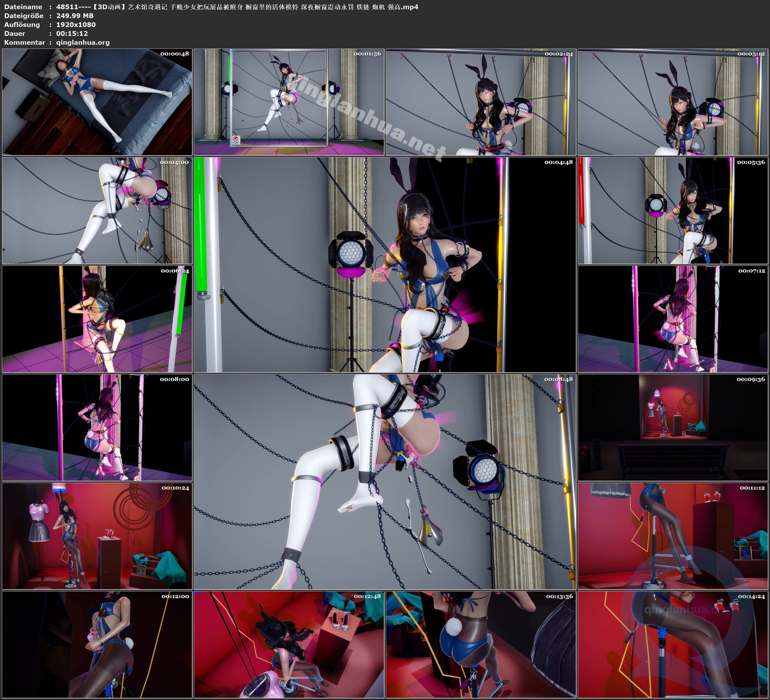The height and width of the screenshot is (700, 770).
Task: Click the frame timestamped 00:07:12
Action: pos(673,319)
